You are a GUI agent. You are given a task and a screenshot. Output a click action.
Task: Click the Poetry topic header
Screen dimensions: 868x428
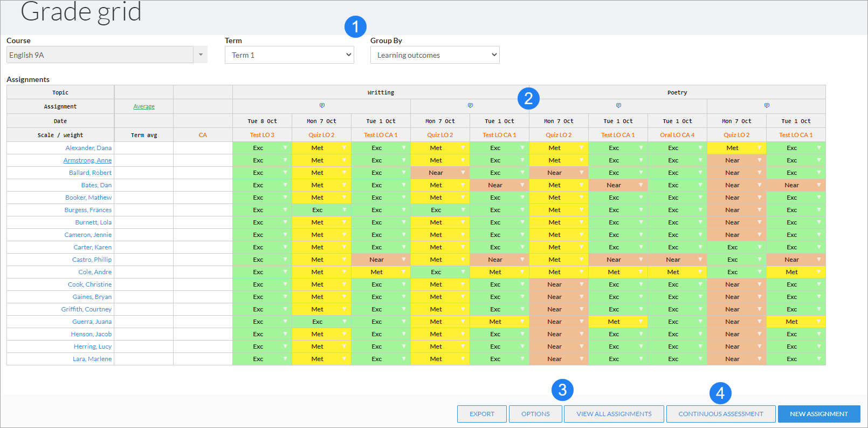coord(677,92)
